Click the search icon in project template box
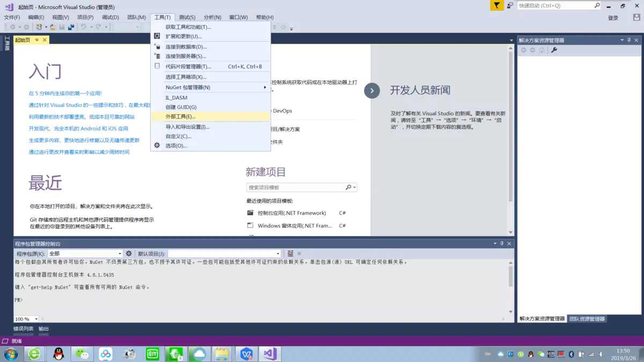 (x=348, y=187)
